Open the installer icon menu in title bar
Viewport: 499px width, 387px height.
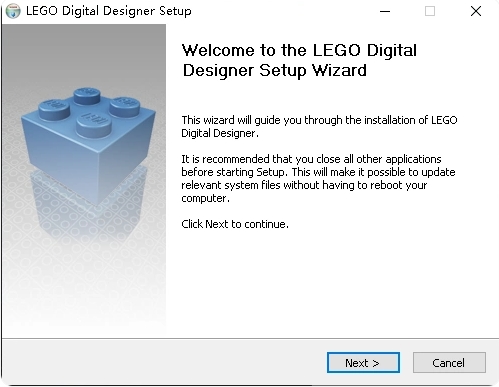pos(13,11)
